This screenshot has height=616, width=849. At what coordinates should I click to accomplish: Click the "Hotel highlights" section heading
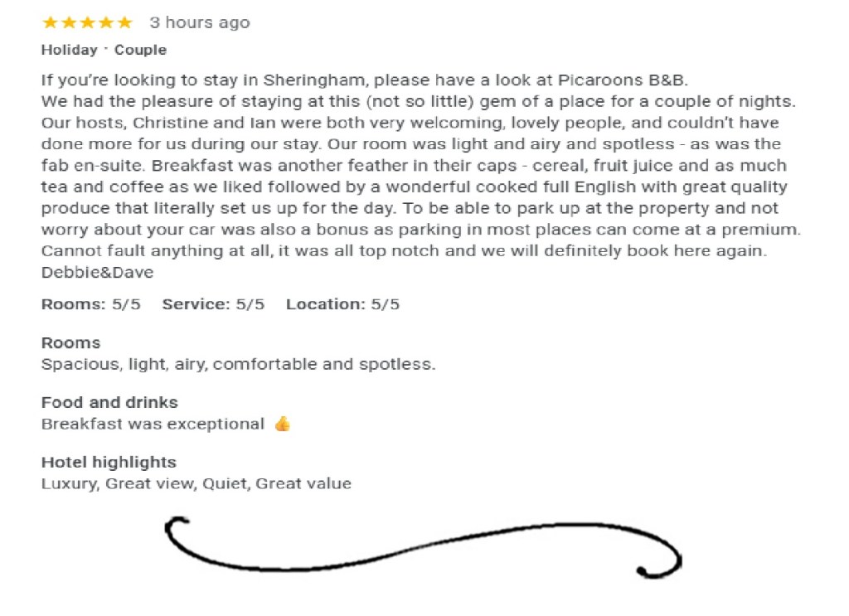point(109,462)
